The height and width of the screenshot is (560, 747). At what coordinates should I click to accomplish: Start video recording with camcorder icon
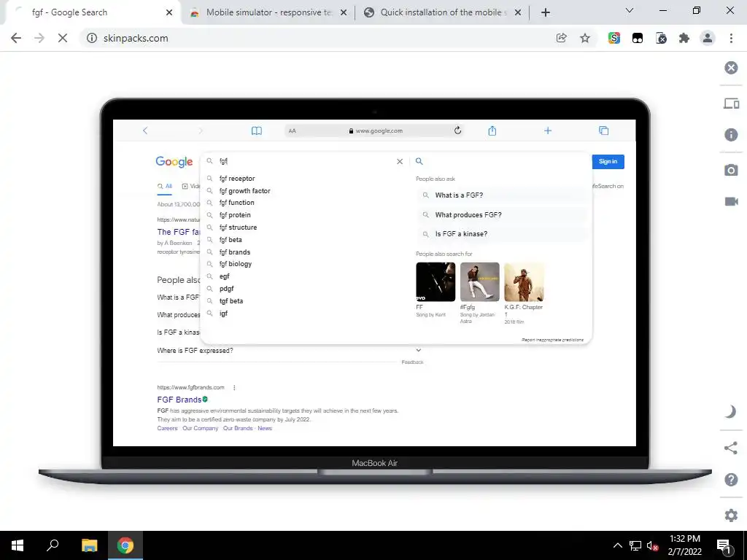click(731, 201)
